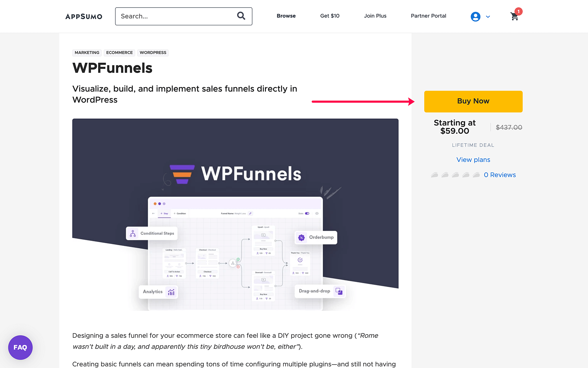This screenshot has width=588, height=368.
Task: Select the WORDPRESS category tag
Action: point(153,53)
